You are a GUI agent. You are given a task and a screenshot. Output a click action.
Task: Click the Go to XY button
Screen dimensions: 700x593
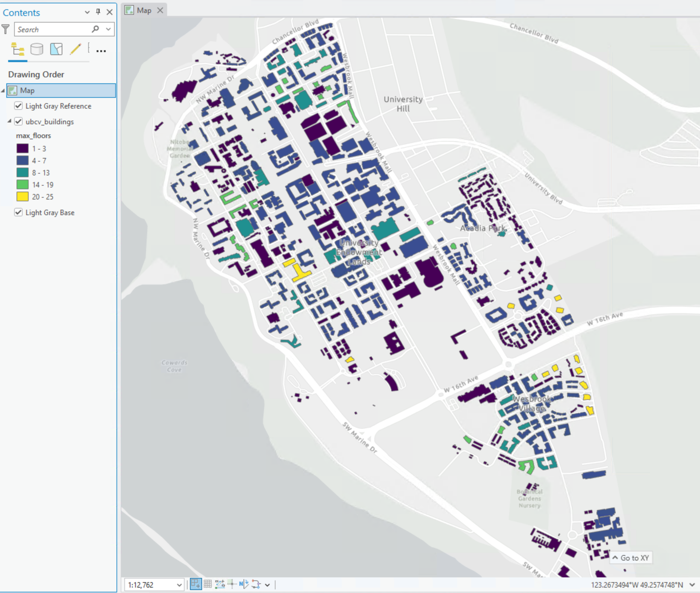(x=631, y=558)
